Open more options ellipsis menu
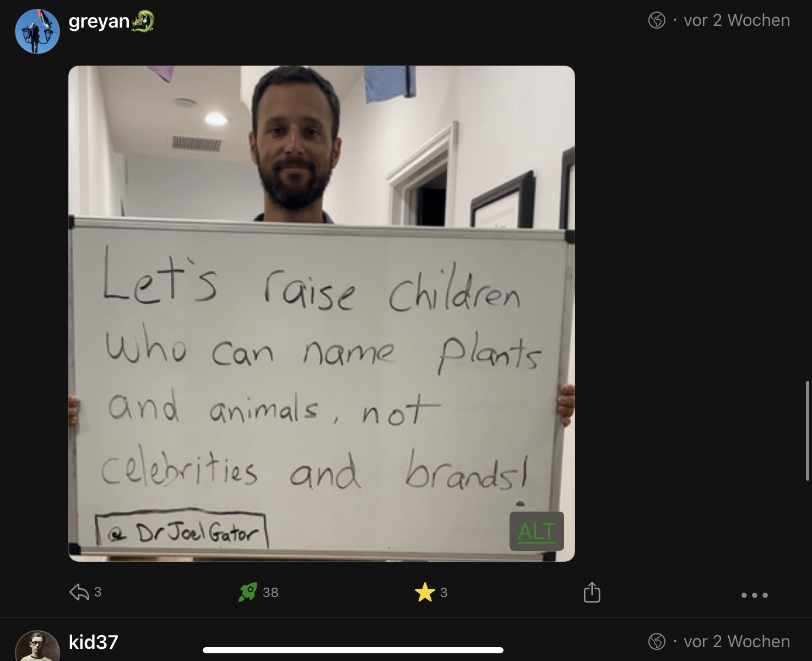 [754, 595]
